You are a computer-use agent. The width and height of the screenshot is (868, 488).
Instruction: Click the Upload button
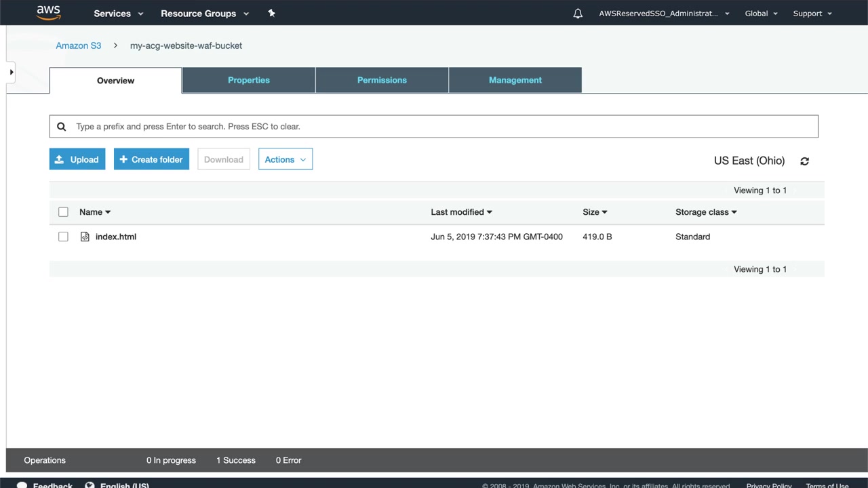point(77,159)
